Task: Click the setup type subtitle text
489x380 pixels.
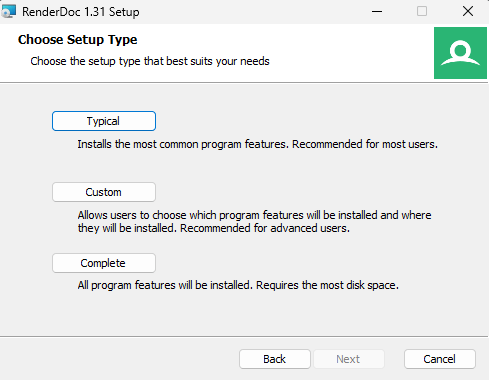Action: pyautogui.click(x=150, y=61)
